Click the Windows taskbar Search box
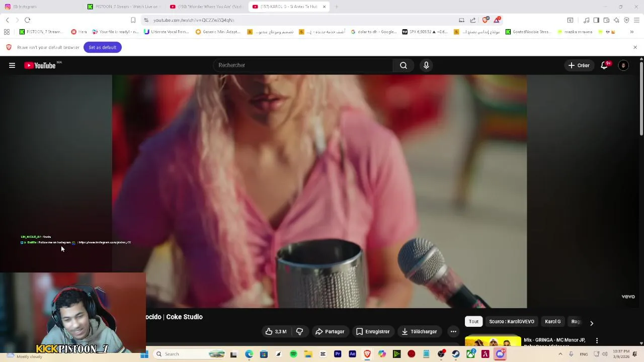The width and height of the screenshot is (644, 362). [x=189, y=354]
